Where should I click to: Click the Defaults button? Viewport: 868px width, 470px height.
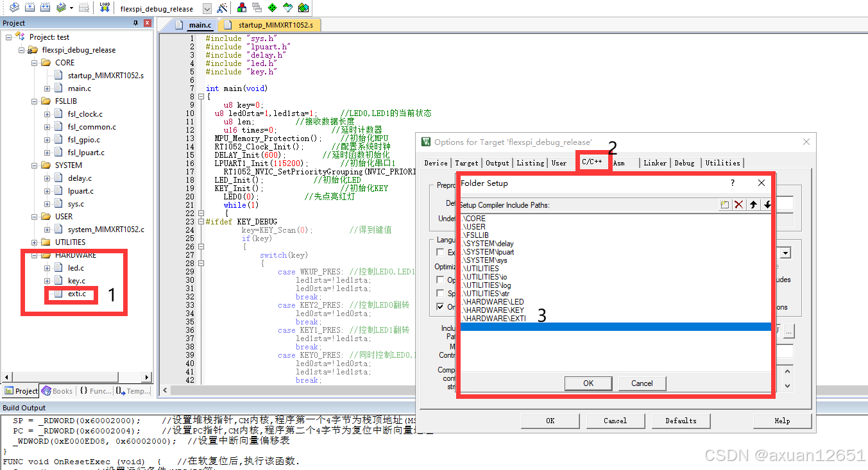tap(681, 421)
